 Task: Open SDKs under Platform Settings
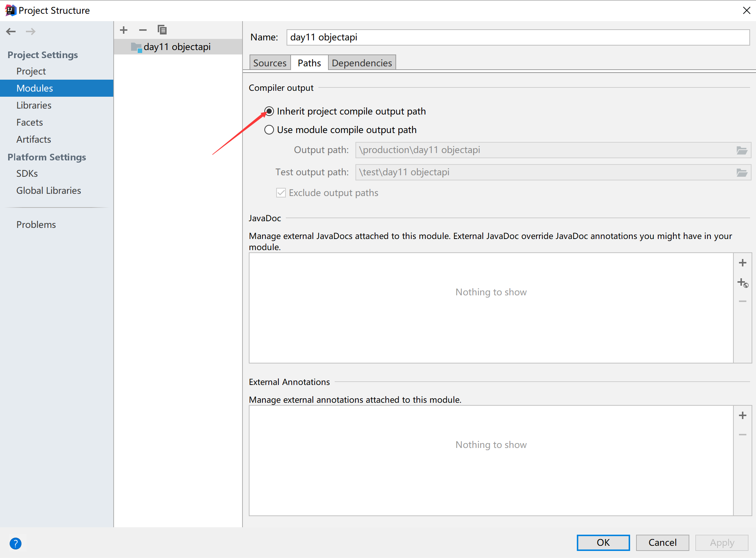27,173
